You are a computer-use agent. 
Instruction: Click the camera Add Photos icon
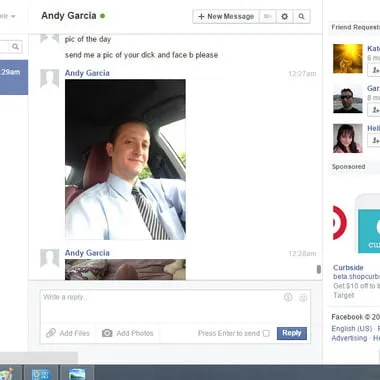point(107,333)
